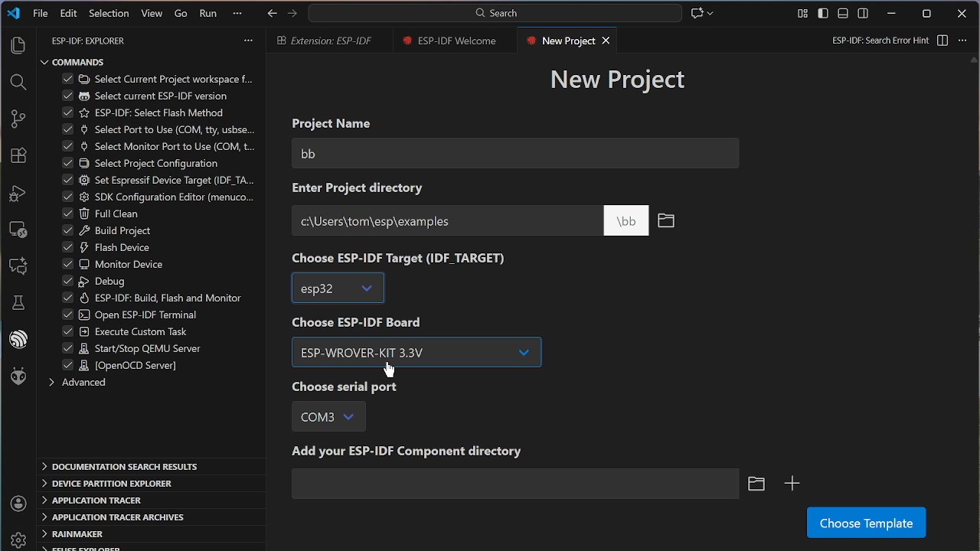Open the ESP-WROVER-KIT 3.3V board dropdown
Screen dimensions: 980x551
pos(416,353)
